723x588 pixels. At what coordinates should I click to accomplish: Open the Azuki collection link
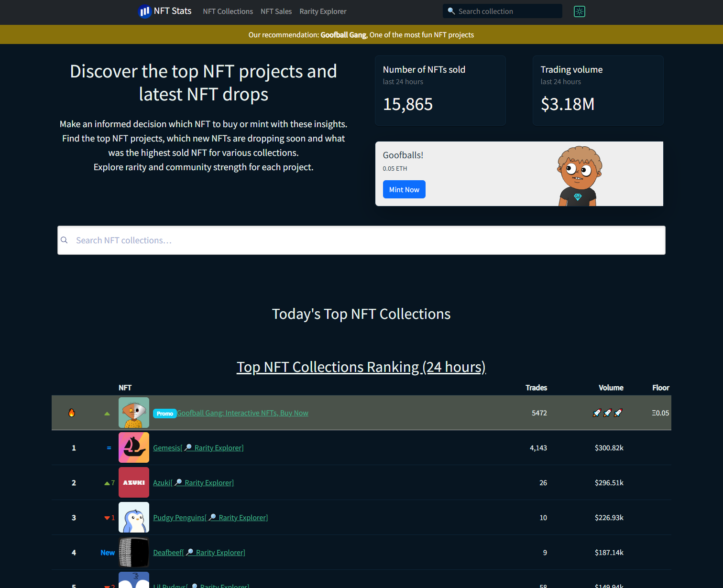coord(162,483)
